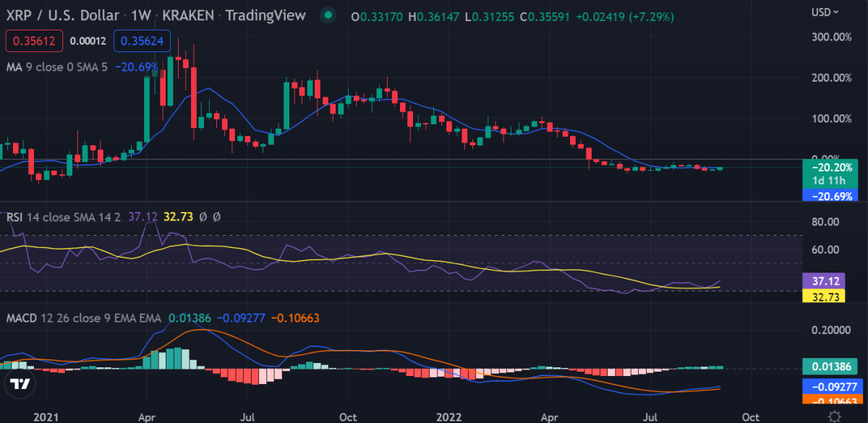Click the open price O0.33170

[x=376, y=15]
